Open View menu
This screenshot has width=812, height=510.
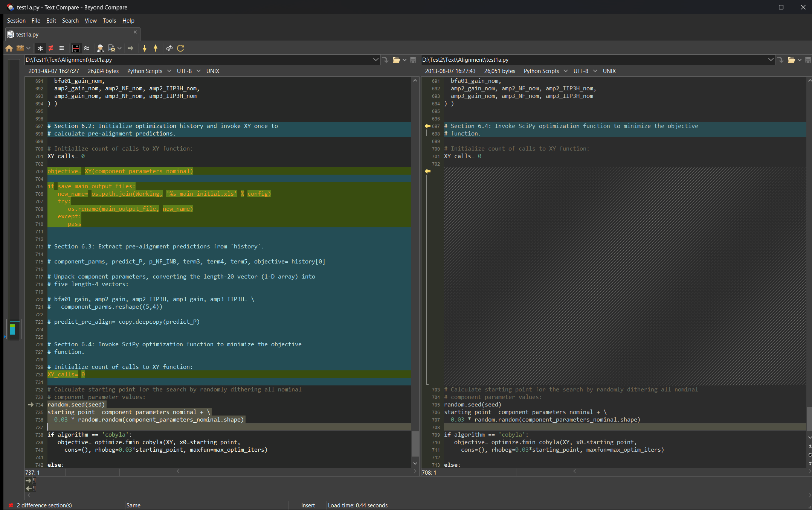(x=90, y=21)
